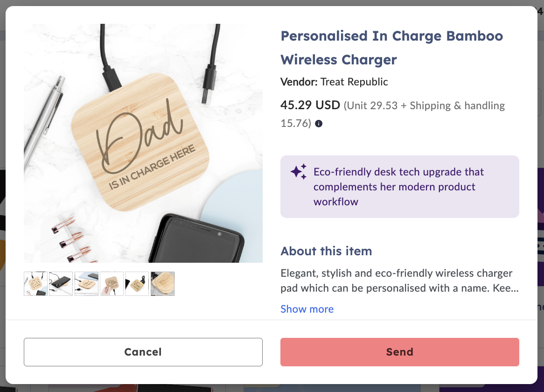Click the product title heading
Screen dimensions: 544x392
(x=392, y=48)
